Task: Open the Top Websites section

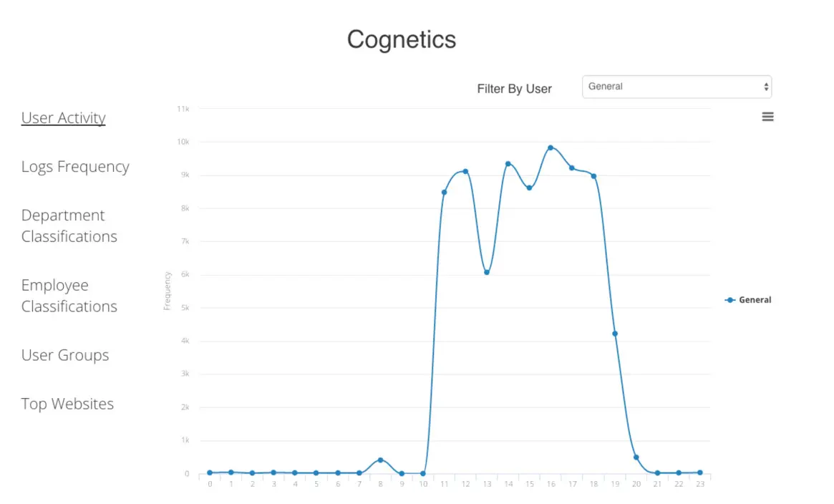Action: [67, 403]
